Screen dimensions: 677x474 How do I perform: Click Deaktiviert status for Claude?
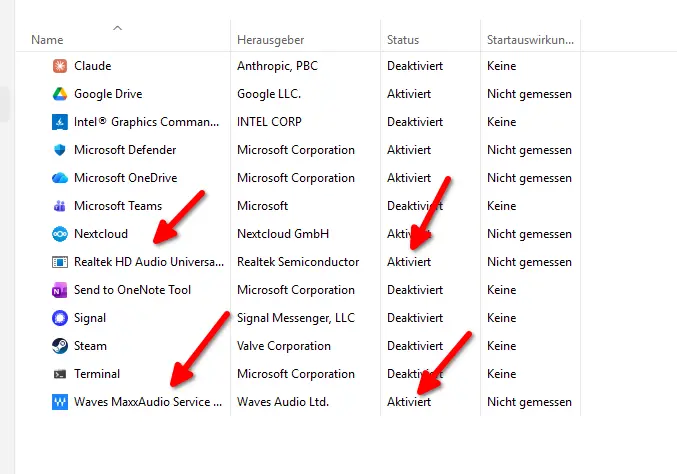[x=415, y=66]
